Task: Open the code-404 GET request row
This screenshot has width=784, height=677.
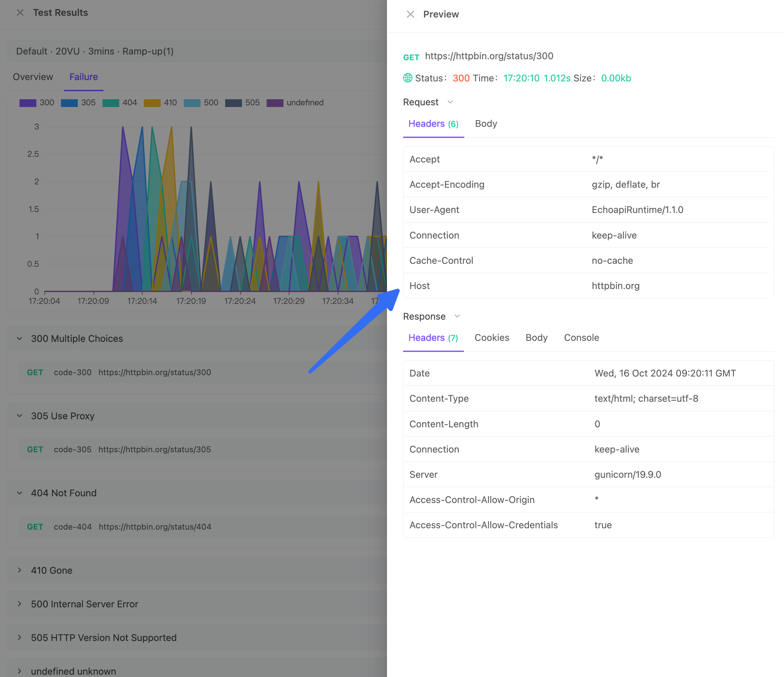Action: tap(203, 527)
